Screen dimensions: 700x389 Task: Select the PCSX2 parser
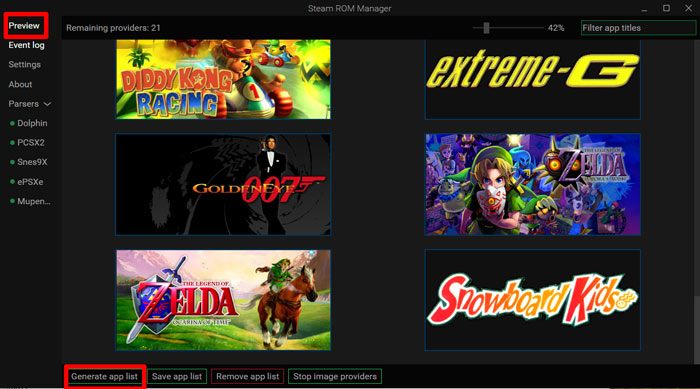(31, 143)
